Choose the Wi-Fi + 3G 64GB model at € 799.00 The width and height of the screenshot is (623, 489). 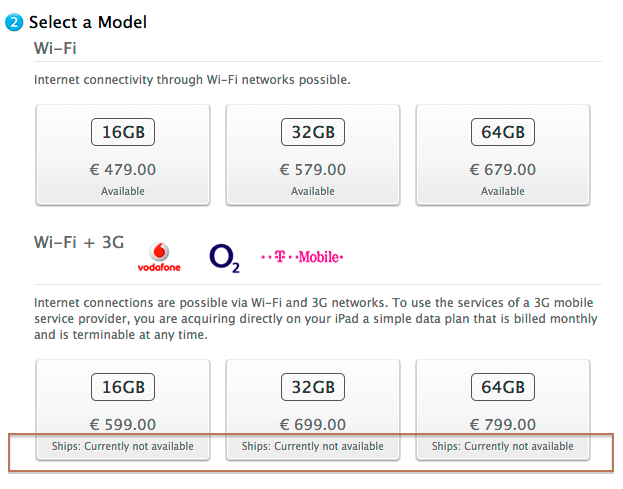[x=503, y=410]
